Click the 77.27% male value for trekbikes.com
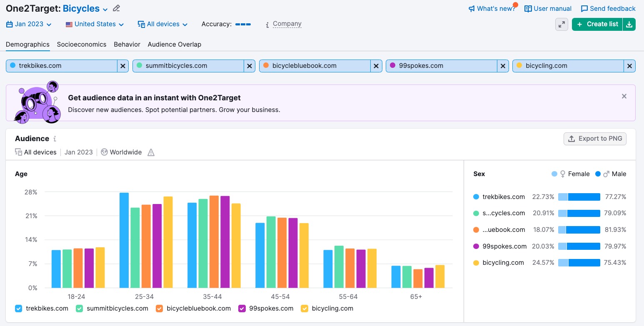This screenshot has height=326, width=644. 616,197
